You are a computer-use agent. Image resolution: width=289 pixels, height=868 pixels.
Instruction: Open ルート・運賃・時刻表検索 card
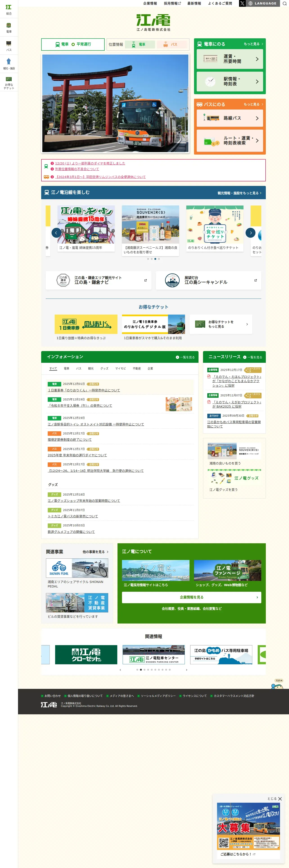[x=230, y=141]
